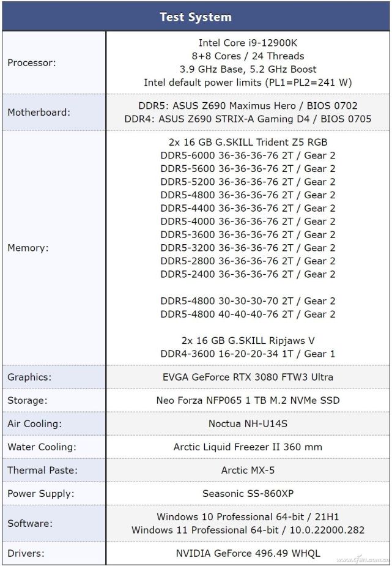Screen dimensions: 392x566
Task: Click the DDR5-4800 30-30-30-70 entry
Action: [248, 301]
